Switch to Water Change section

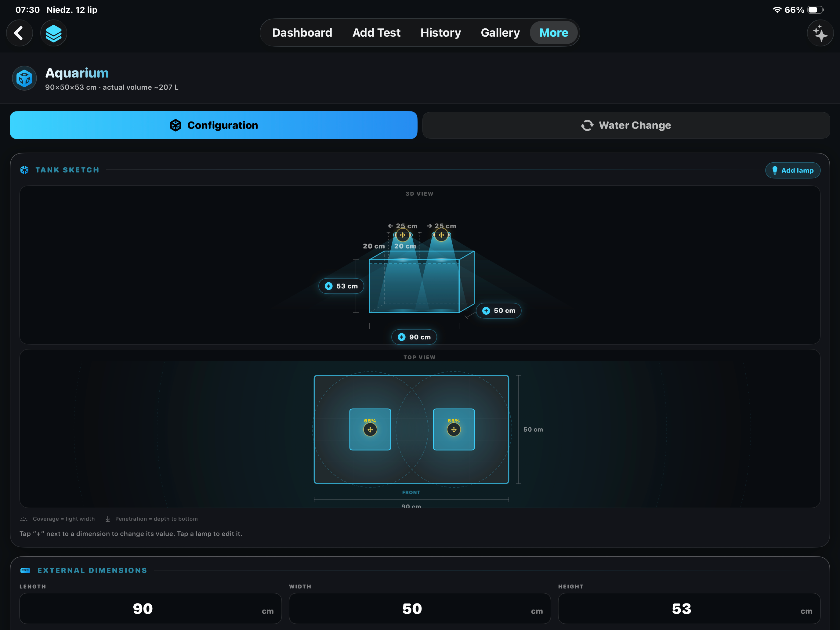click(x=626, y=125)
